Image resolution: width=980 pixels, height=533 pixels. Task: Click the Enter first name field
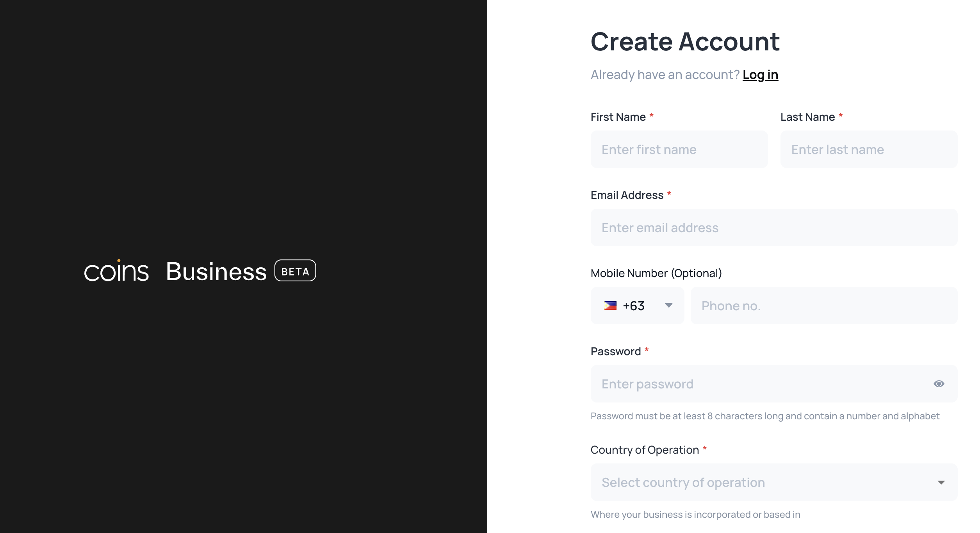(x=679, y=150)
